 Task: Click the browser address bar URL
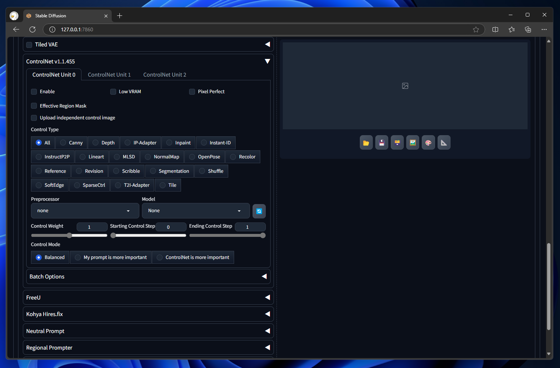point(77,30)
